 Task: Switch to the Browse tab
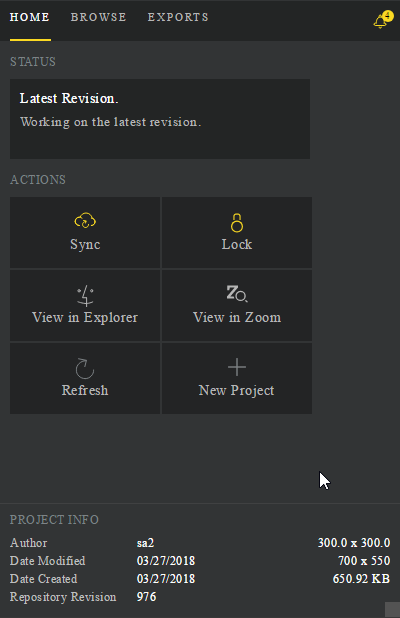99,17
